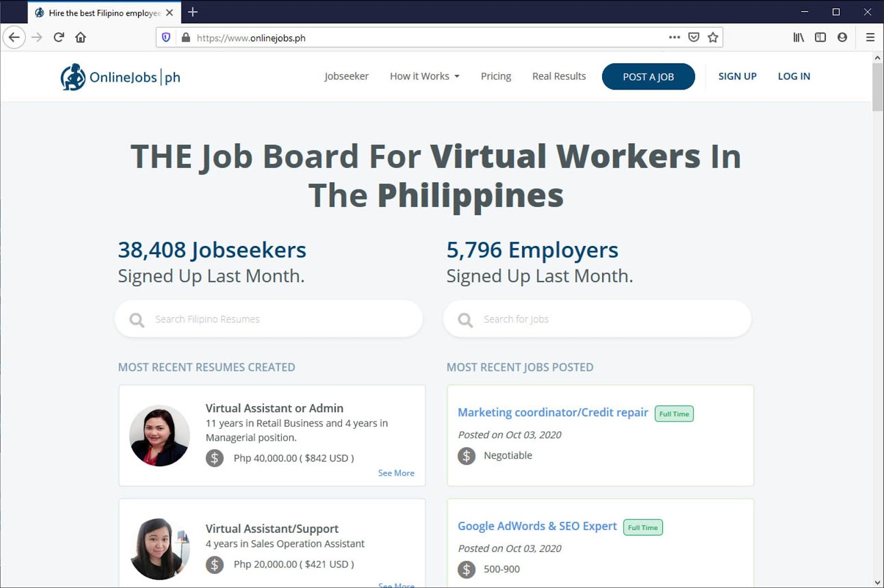This screenshot has width=884, height=588.
Task: Select the 'Hire the best Filipino employee' tab
Action: tap(104, 12)
